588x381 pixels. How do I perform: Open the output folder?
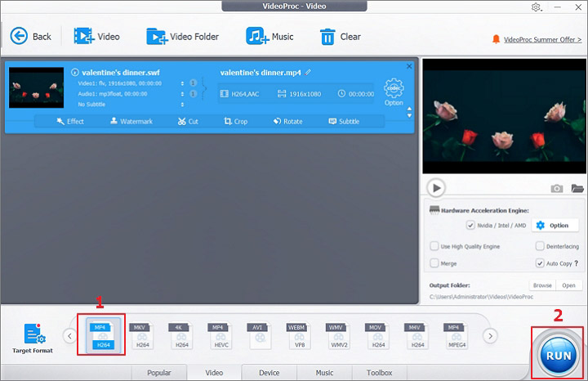[x=569, y=285]
